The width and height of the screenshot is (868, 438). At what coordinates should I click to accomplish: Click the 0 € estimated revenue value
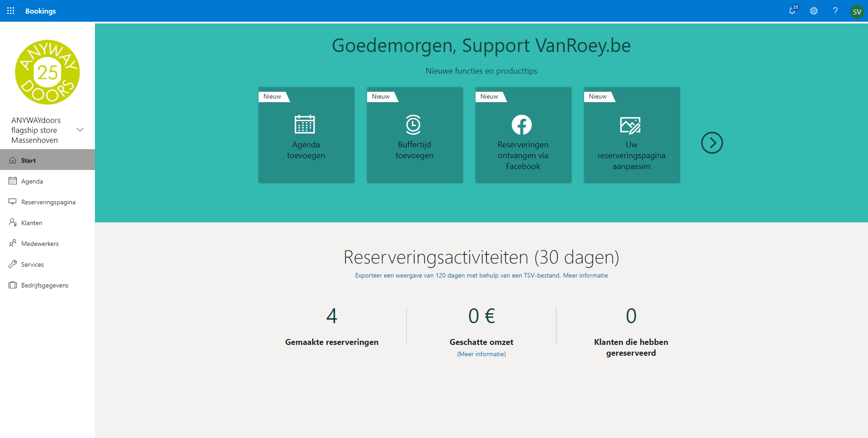coord(481,316)
